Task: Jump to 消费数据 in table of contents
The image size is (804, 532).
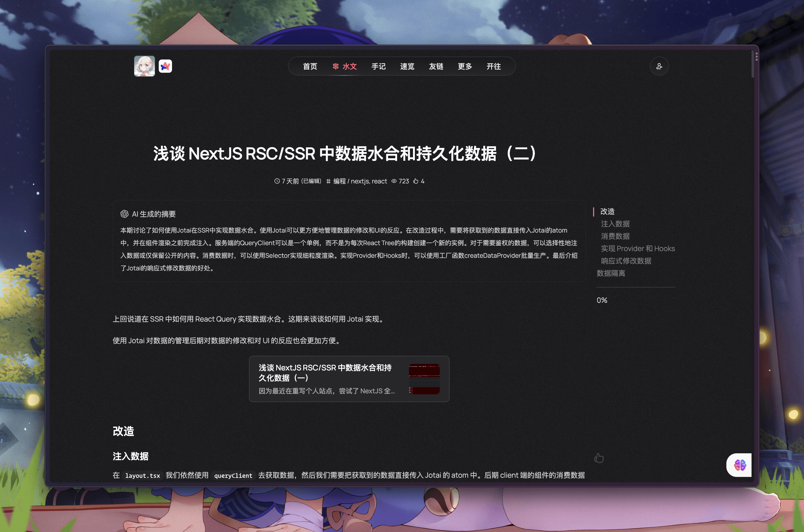Action: pos(615,236)
